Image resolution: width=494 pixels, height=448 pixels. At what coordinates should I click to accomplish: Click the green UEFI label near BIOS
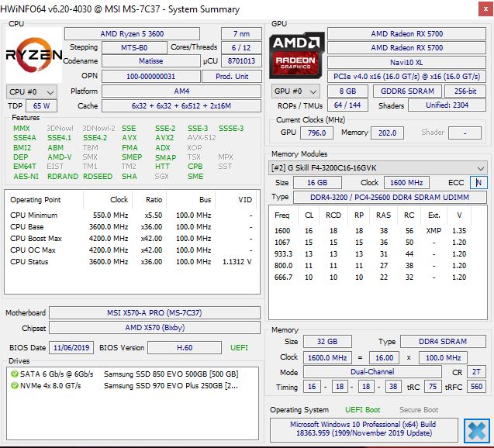click(x=239, y=347)
